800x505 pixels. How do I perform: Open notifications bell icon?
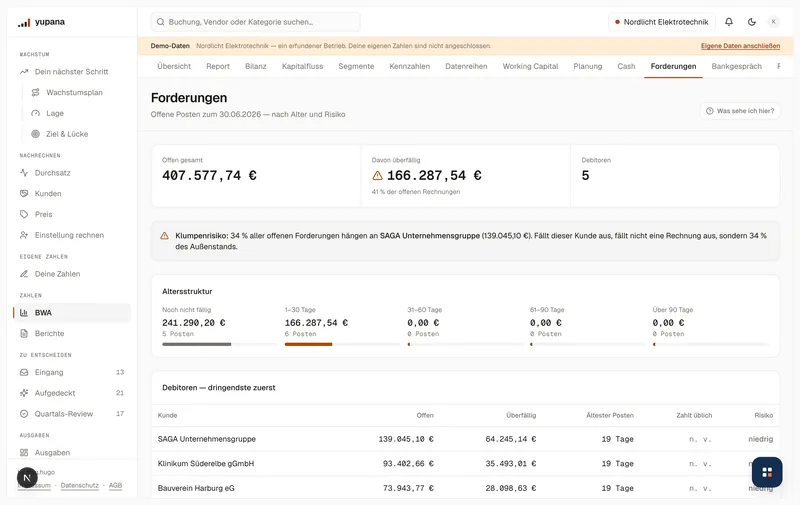point(729,22)
